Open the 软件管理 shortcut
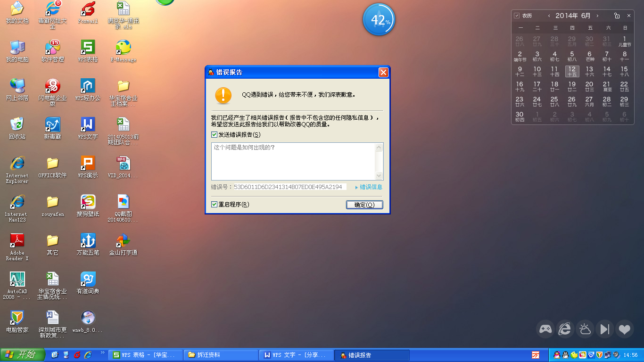The height and width of the screenshot is (362, 644). 52,51
